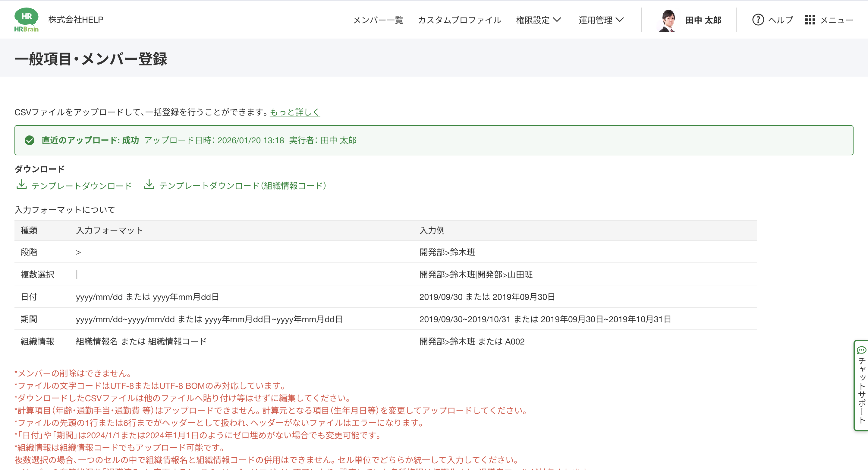Click the chevron next to 運用管理
The height and width of the screenshot is (470, 868).
pyautogui.click(x=620, y=20)
